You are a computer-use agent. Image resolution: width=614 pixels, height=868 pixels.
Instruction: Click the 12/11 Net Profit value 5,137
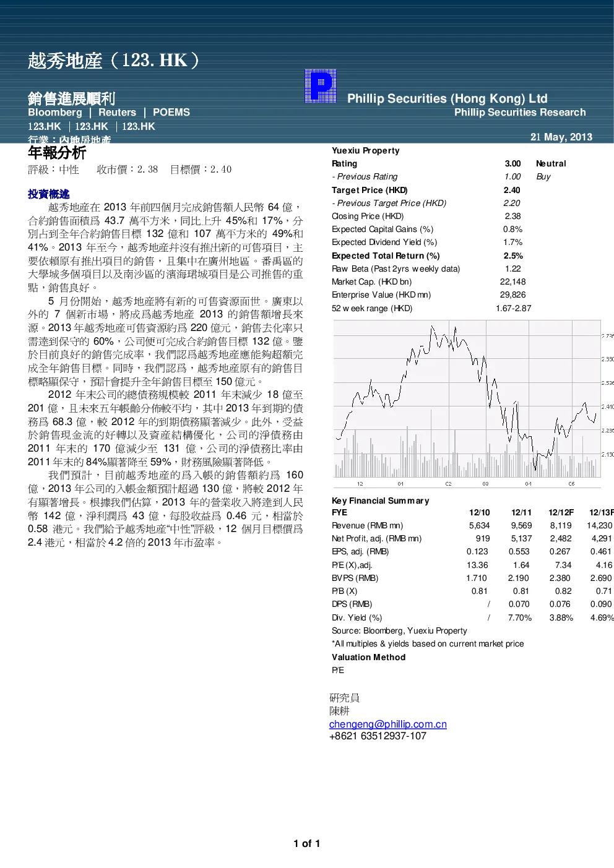521,538
